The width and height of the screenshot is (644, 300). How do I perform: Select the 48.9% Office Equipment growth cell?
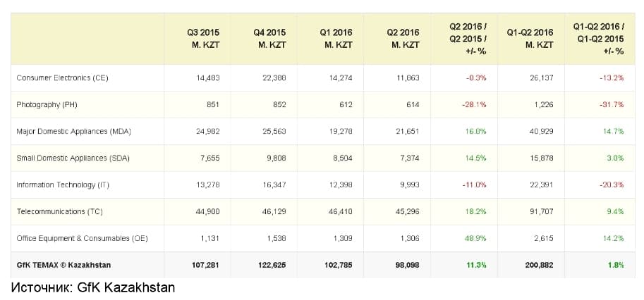pyautogui.click(x=476, y=238)
